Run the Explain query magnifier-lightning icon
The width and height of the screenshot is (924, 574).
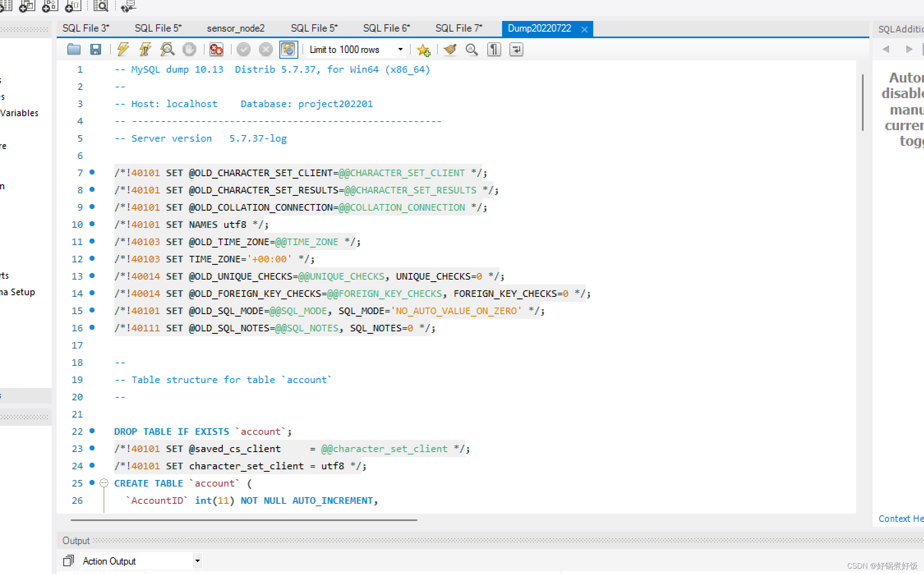click(167, 50)
